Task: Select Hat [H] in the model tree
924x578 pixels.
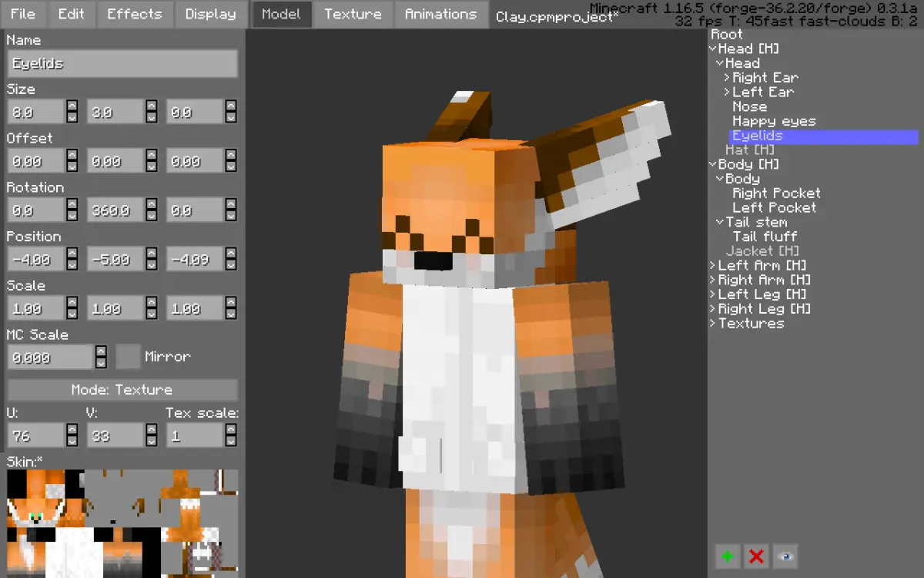Action: [x=750, y=150]
